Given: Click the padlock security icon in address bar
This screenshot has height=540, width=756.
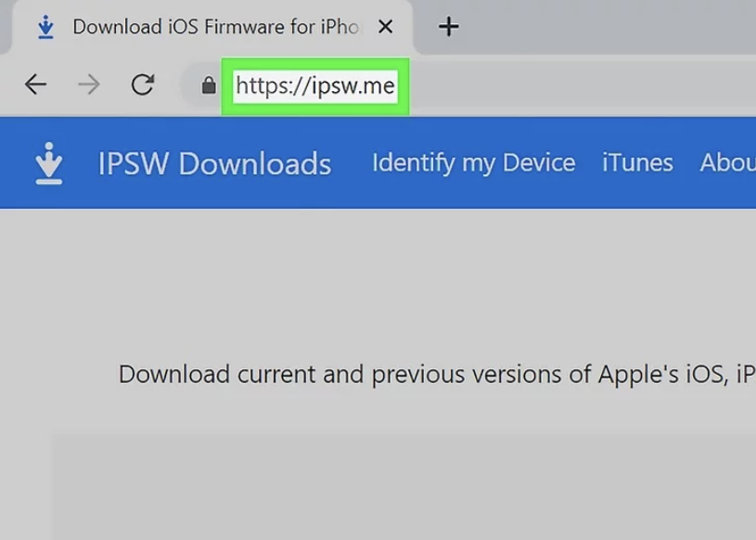Looking at the screenshot, I should 206,84.
